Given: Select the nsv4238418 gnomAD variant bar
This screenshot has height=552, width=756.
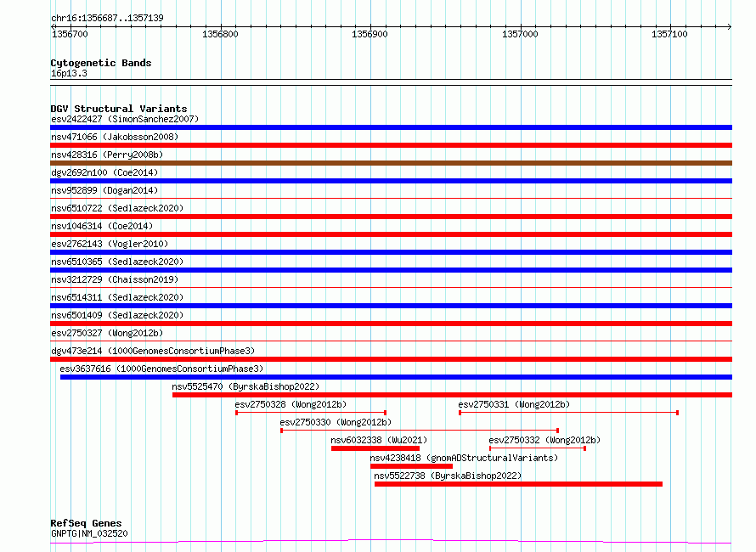Looking at the screenshot, I should 411,466.
